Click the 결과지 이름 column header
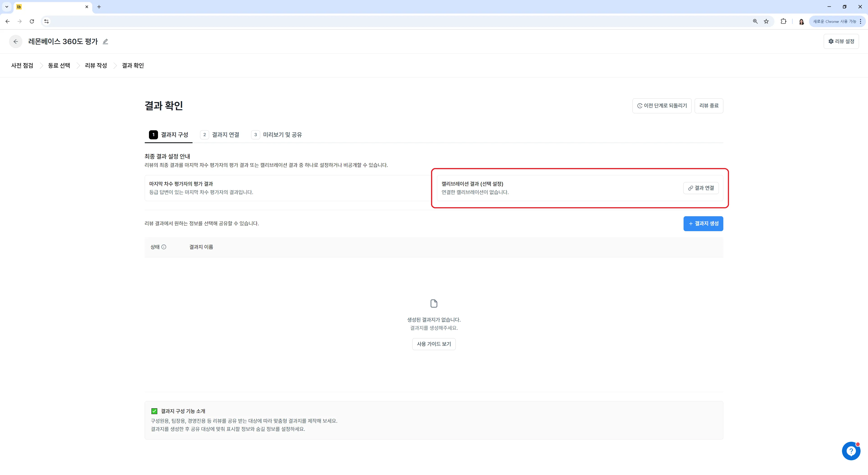 (201, 247)
